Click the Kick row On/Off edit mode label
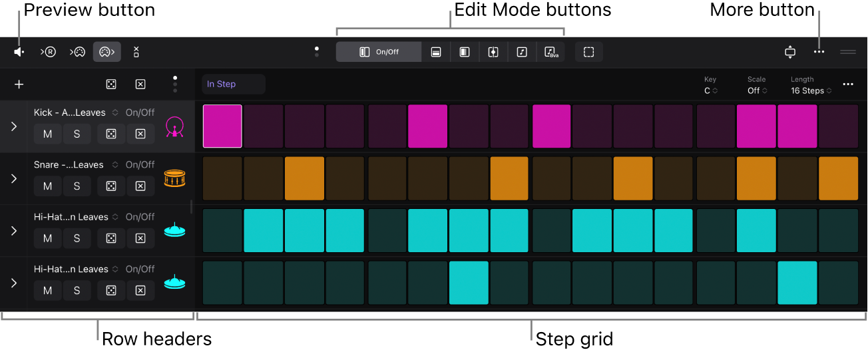This screenshot has height=358, width=868. coord(140,112)
